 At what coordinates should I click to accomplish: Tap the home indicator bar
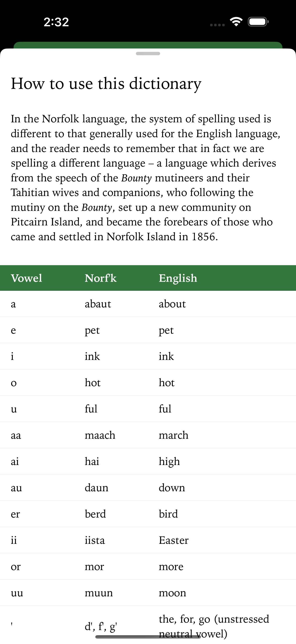pyautogui.click(x=148, y=637)
